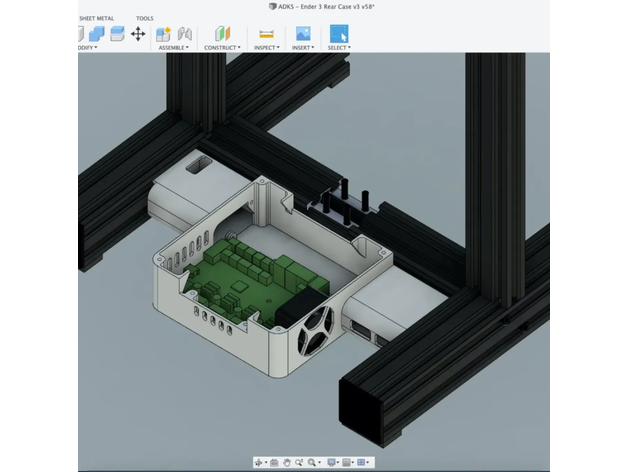
Task: Click the Measure ruler icon
Action: click(266, 33)
